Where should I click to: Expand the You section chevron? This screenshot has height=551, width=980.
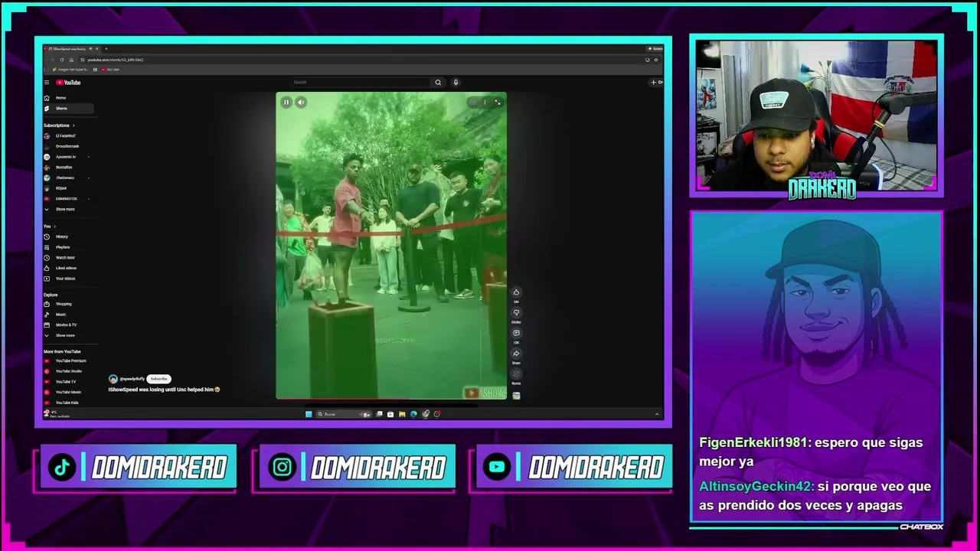(x=55, y=227)
